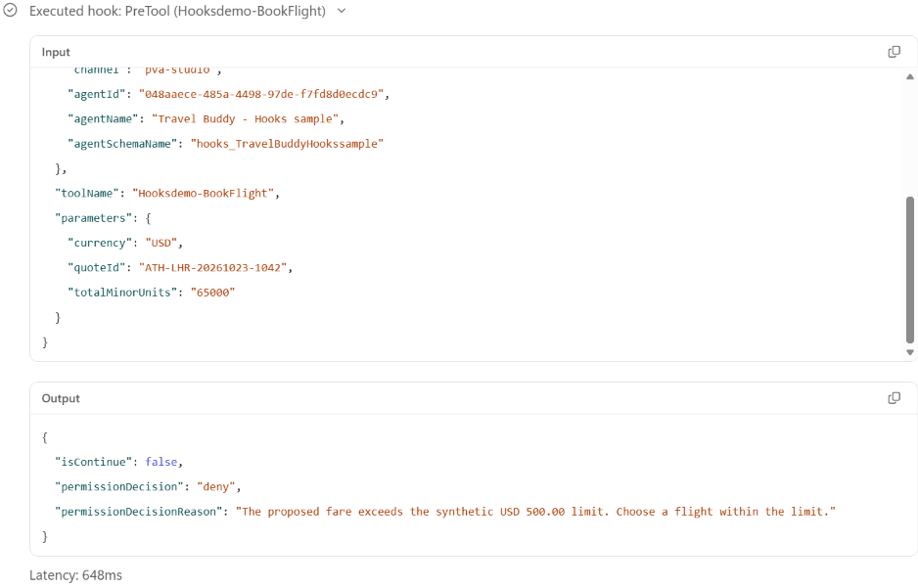Click the "parameters" key
Image resolution: width=918 pixels, height=588 pixels.
click(x=93, y=218)
